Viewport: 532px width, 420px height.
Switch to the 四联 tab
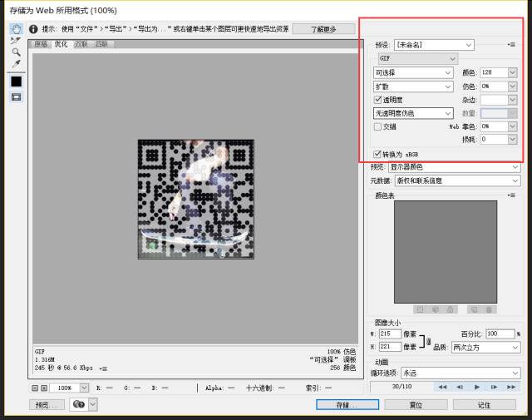(101, 44)
